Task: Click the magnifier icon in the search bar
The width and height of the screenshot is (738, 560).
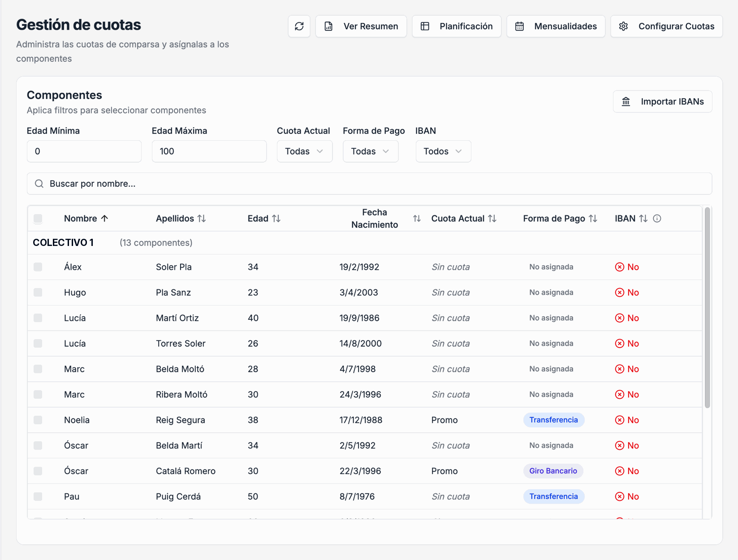Action: (x=39, y=184)
